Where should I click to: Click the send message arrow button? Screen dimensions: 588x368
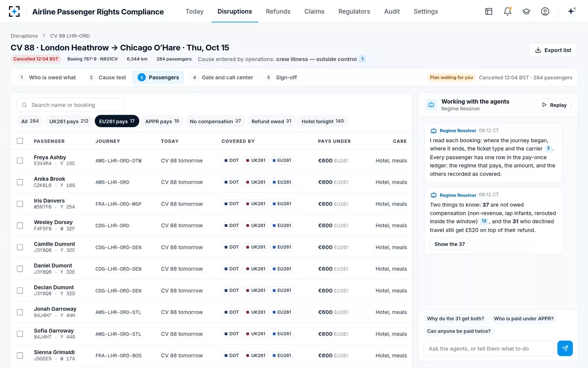point(565,348)
